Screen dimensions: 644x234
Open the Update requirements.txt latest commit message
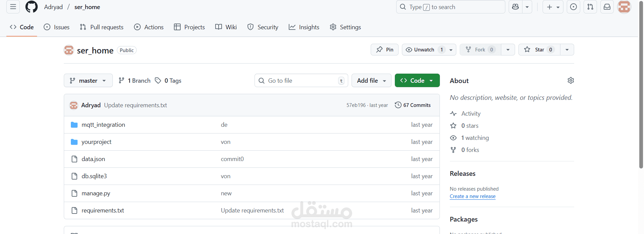136,105
